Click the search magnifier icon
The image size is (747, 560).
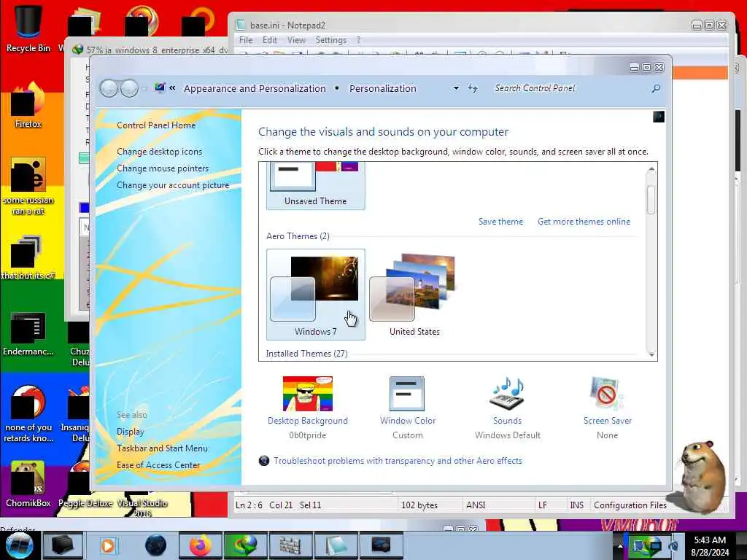[656, 88]
